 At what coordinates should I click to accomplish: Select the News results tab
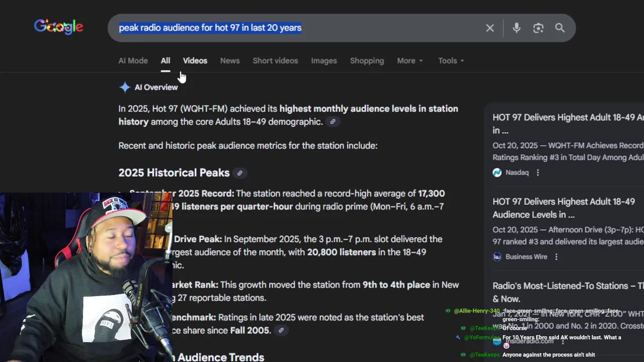(x=230, y=61)
